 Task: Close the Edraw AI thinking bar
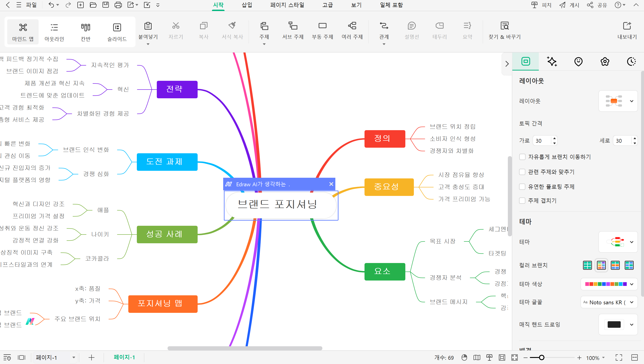(x=331, y=184)
